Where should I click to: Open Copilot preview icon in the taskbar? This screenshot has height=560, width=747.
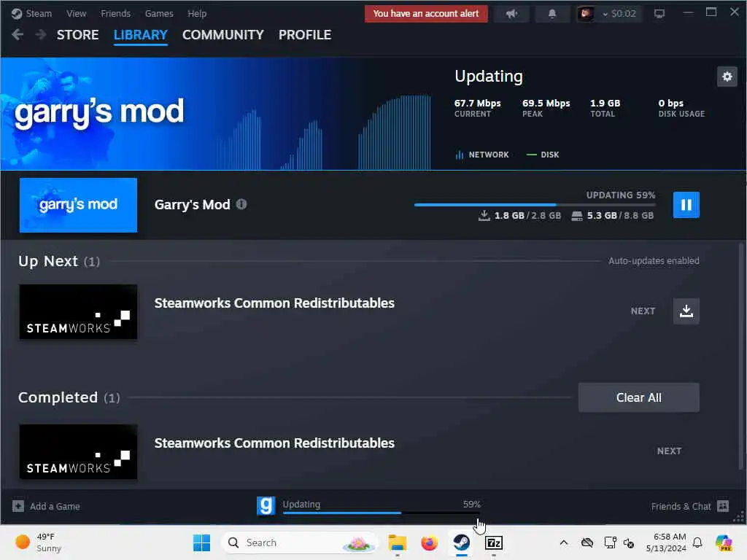pos(723,542)
